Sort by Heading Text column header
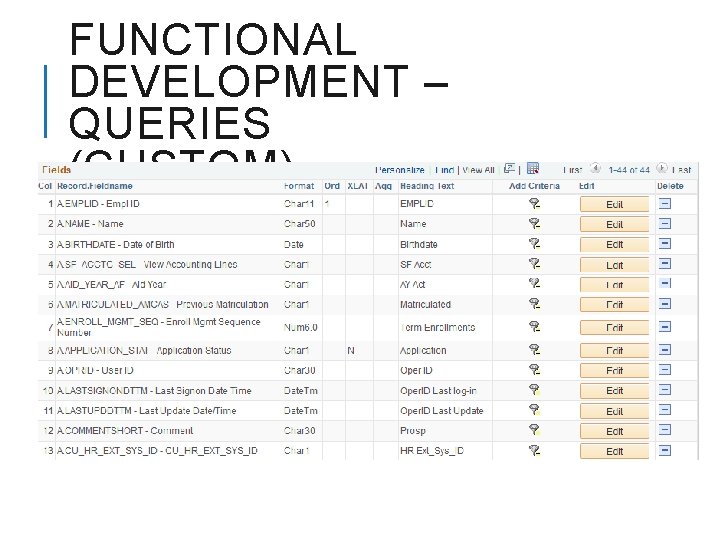 pos(427,186)
